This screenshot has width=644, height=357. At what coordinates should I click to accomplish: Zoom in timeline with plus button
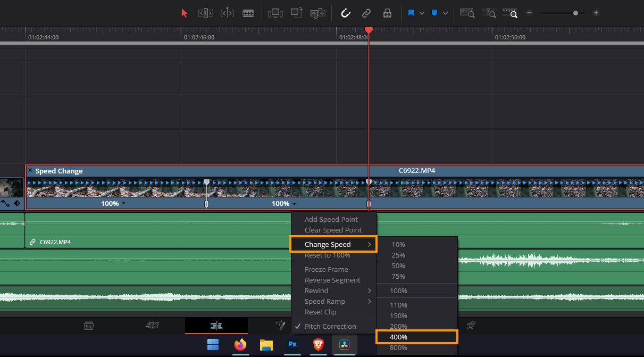point(596,13)
